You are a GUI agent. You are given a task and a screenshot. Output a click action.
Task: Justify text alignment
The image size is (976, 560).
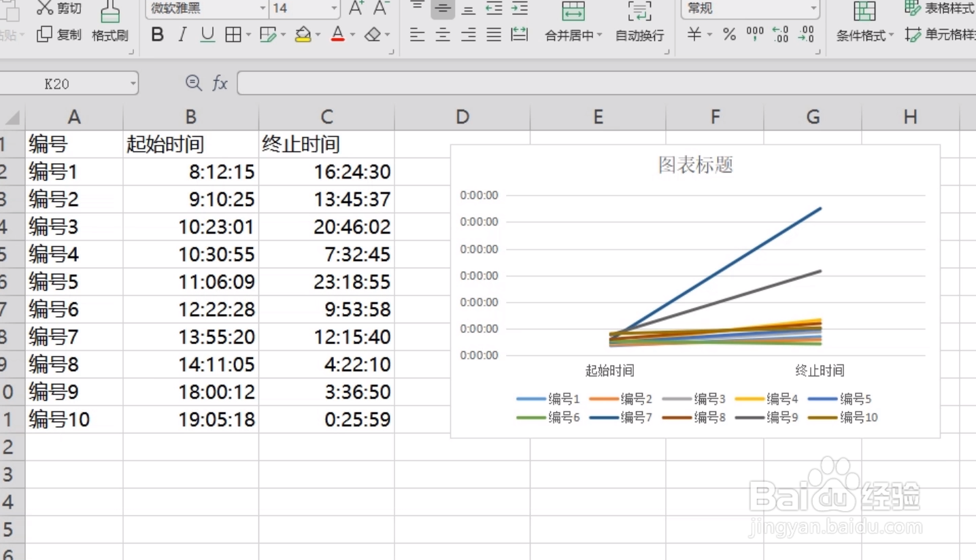coord(494,35)
